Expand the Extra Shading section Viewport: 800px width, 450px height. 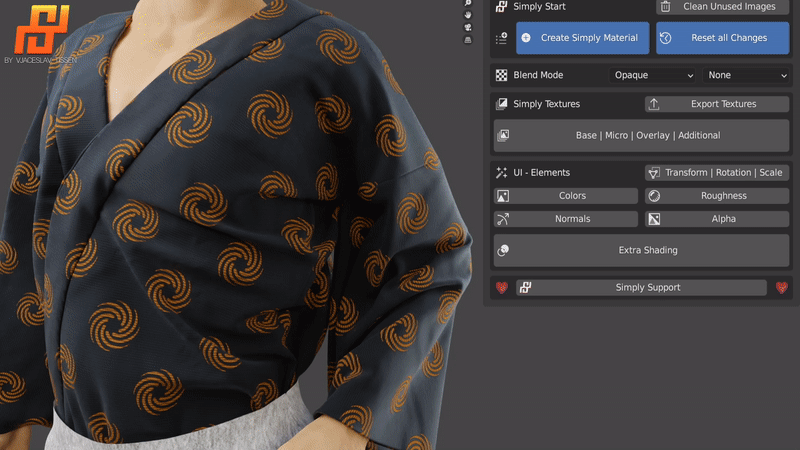(x=641, y=250)
